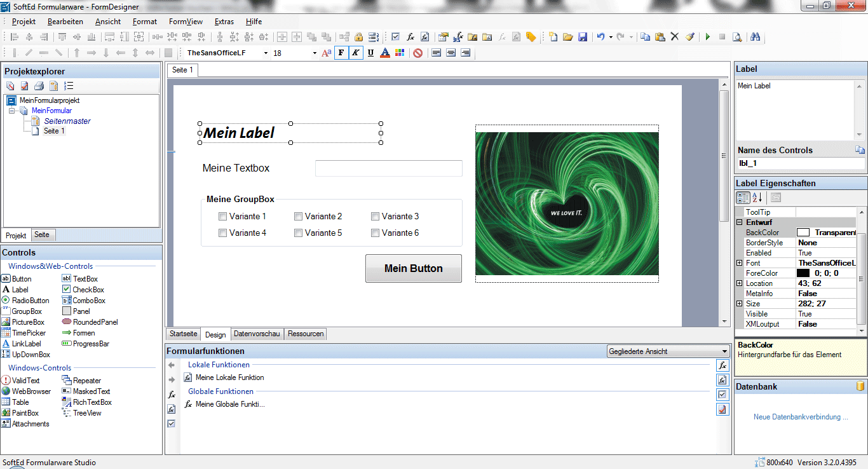868x469 pixels.
Task: Switch to the Seite tab in Projektexplorer
Action: coord(42,234)
